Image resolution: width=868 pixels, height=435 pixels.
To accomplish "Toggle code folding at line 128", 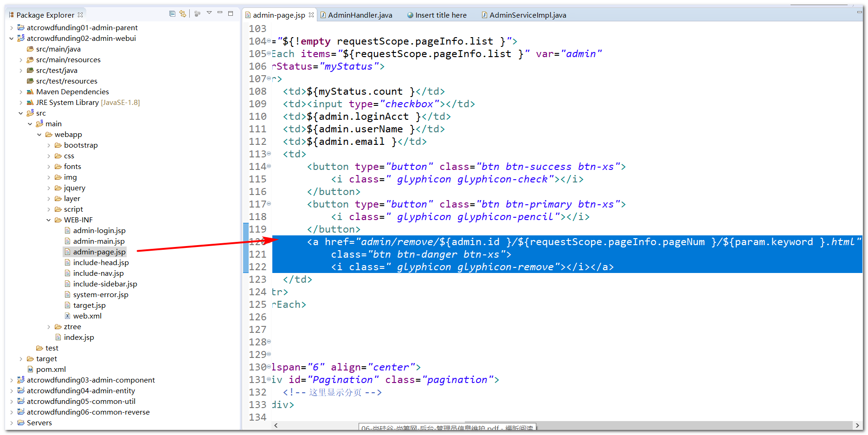I will [269, 342].
